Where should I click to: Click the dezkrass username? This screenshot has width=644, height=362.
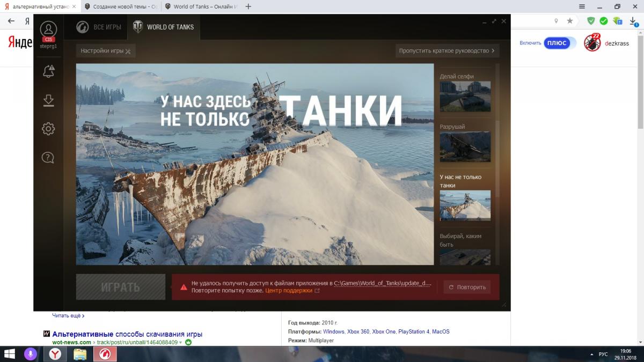(x=617, y=43)
